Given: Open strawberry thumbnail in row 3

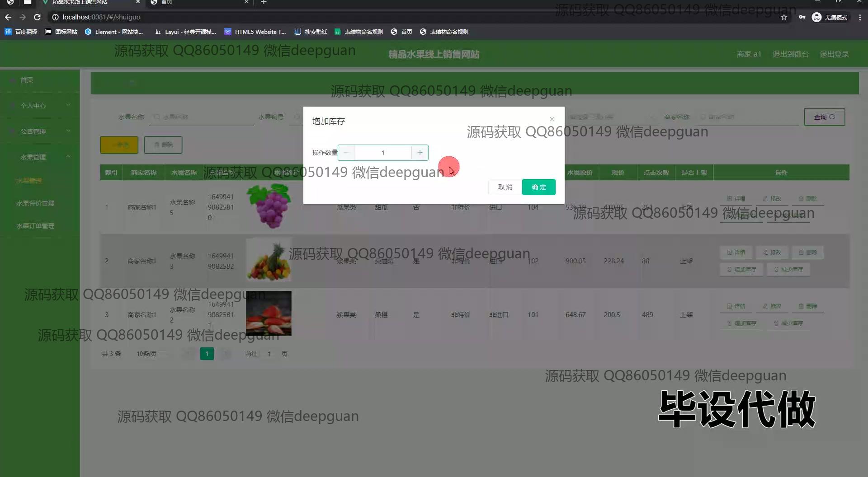Looking at the screenshot, I should (269, 313).
